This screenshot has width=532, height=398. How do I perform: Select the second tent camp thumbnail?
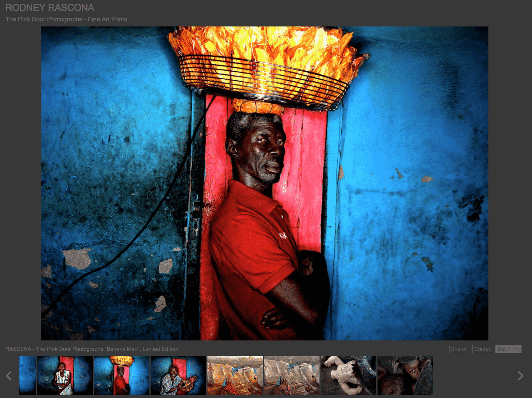291,375
